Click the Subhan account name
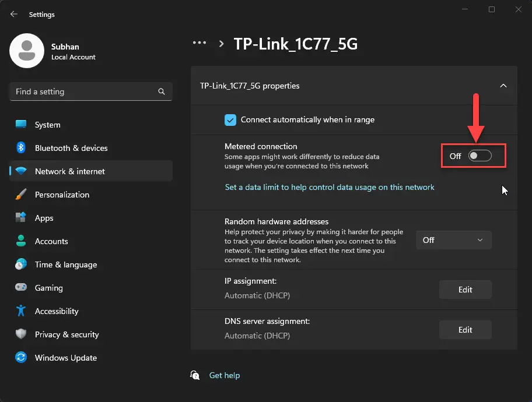This screenshot has width=532, height=402. [x=65, y=47]
